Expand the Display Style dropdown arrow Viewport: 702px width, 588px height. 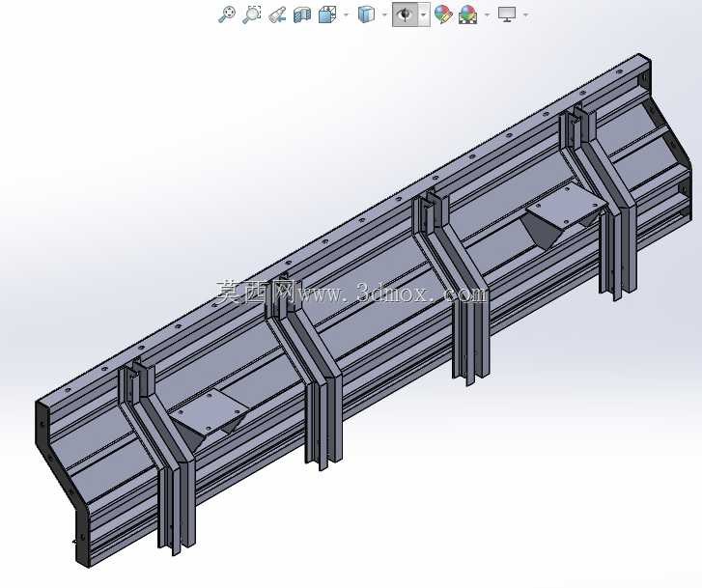[384, 15]
